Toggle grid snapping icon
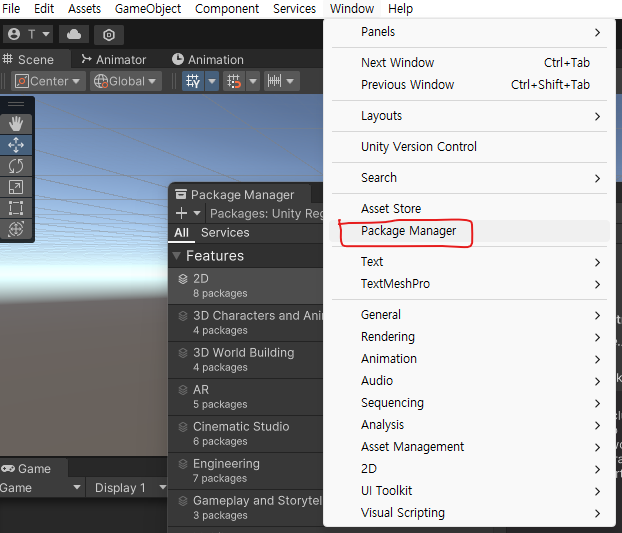The height and width of the screenshot is (533, 622). coord(234,81)
